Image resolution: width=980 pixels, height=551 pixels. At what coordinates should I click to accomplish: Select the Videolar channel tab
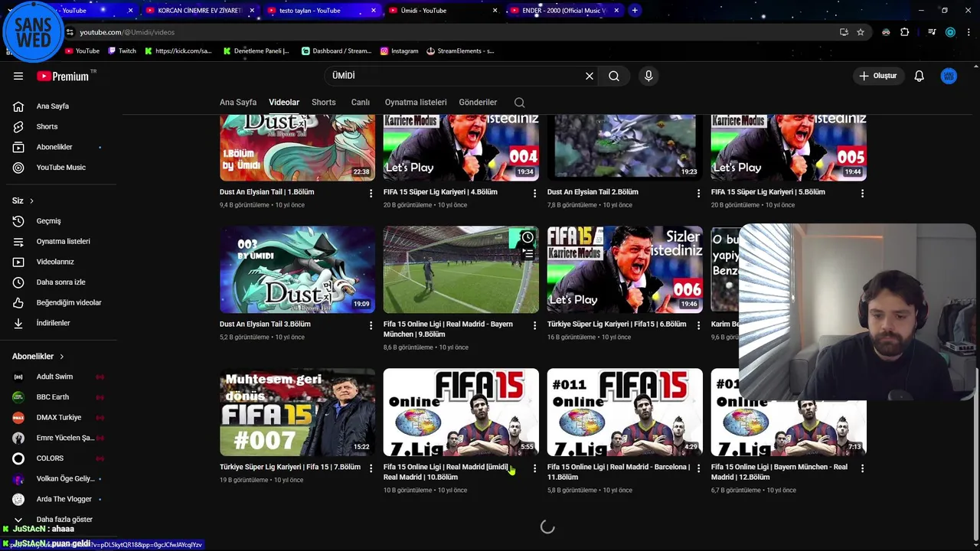click(284, 103)
